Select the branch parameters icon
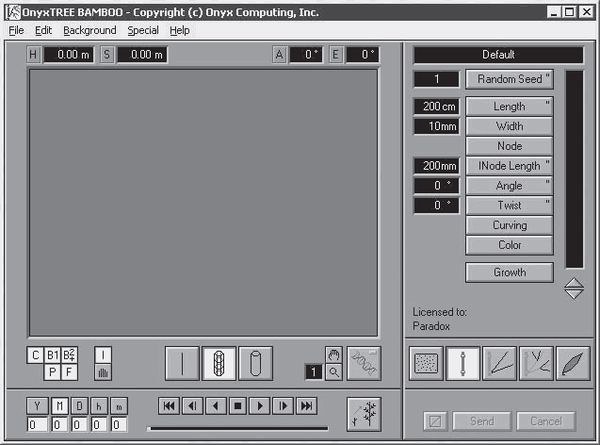Screen dimensions: 600x445 [x=500, y=363]
